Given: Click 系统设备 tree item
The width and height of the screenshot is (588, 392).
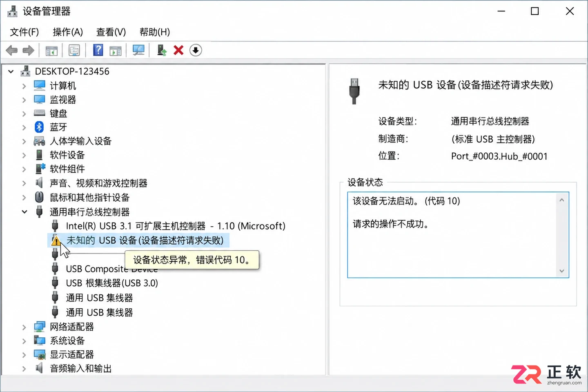Looking at the screenshot, I should [x=67, y=341].
